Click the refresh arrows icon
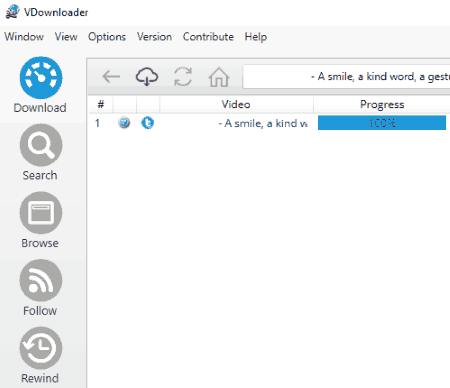This screenshot has width=450, height=388. point(183,76)
